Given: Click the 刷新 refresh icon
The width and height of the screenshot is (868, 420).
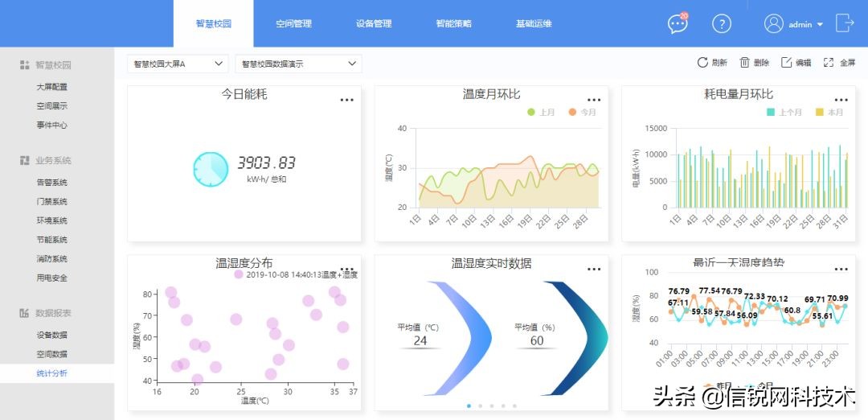Looking at the screenshot, I should [702, 63].
